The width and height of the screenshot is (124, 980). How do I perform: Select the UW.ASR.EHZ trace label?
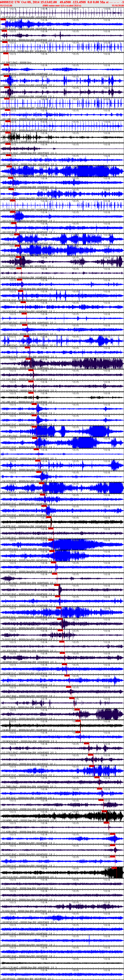[x=28, y=674]
